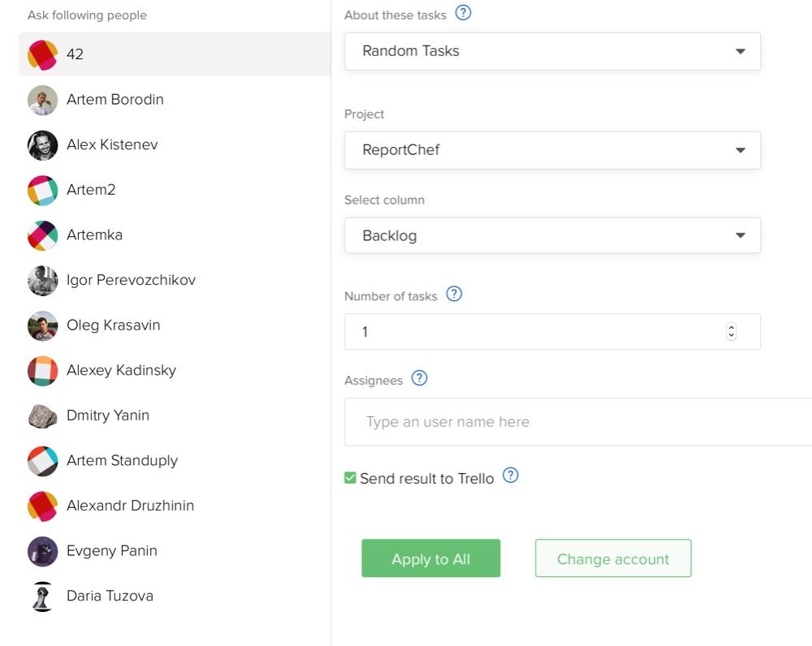Focus the Assignees user name field

coord(578,422)
